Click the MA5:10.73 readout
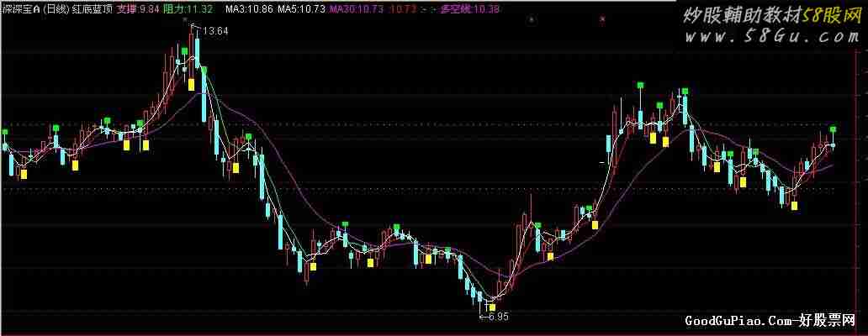The width and height of the screenshot is (868, 336). click(301, 10)
